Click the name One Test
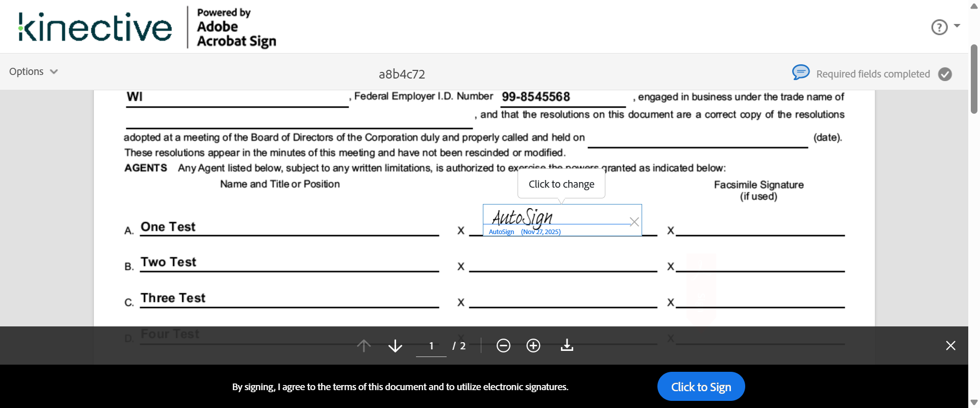 (168, 227)
